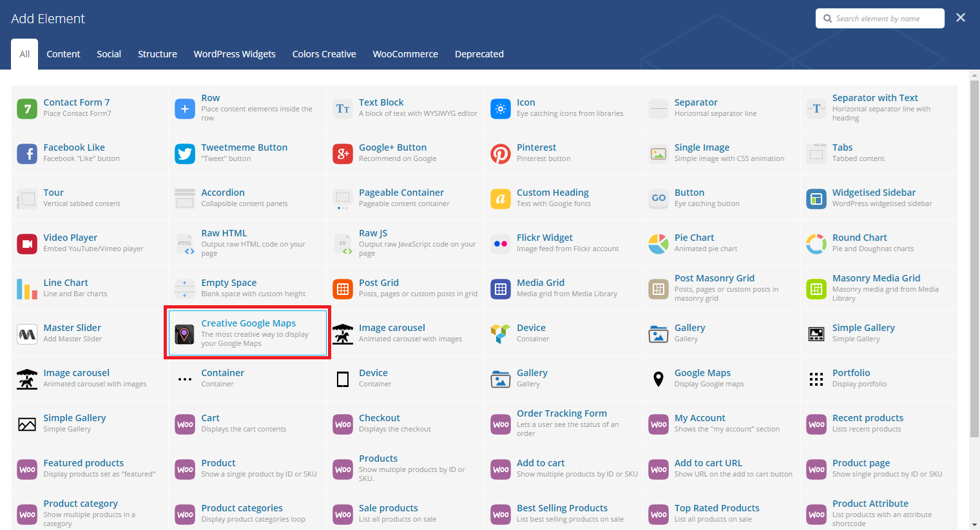Select the Cart Woo icon

click(185, 424)
